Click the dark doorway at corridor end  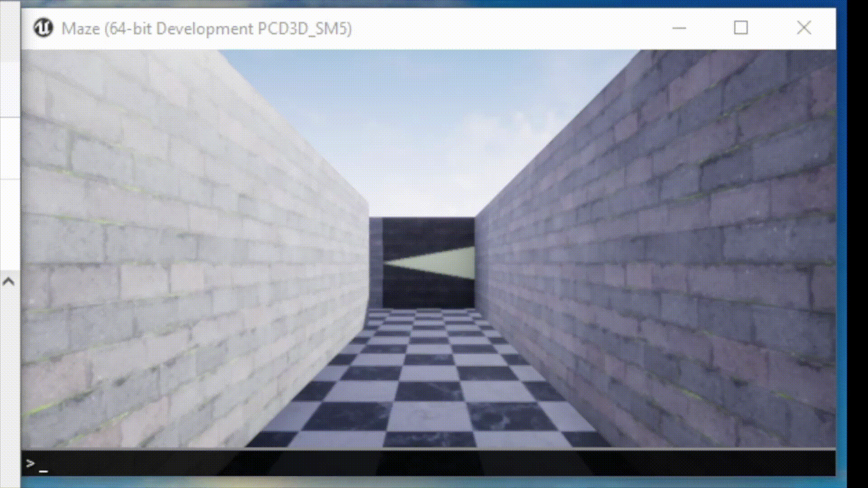point(429,263)
